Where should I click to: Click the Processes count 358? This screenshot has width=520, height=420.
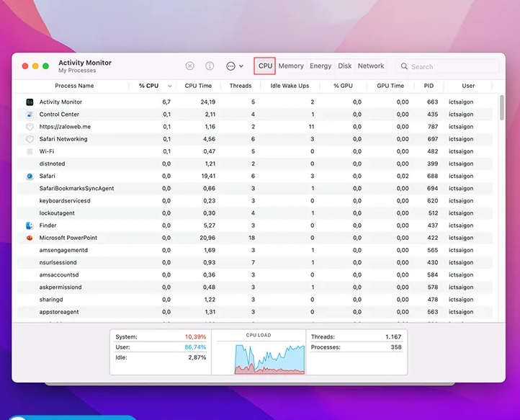tap(396, 347)
